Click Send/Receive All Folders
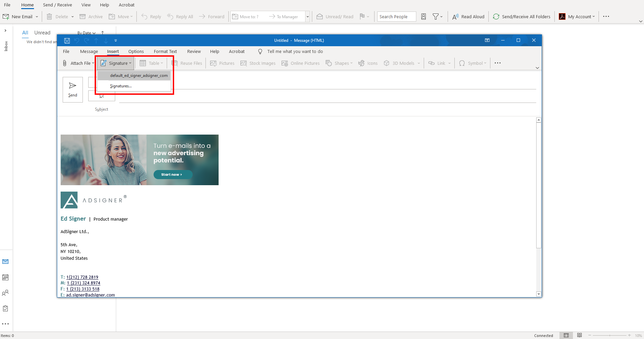 [x=522, y=17]
